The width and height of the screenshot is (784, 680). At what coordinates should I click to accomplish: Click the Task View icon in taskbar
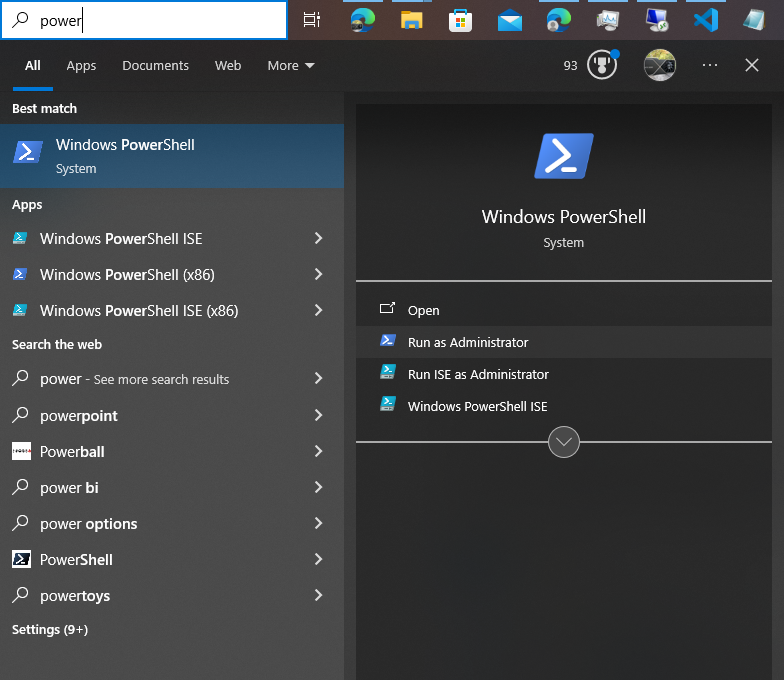312,20
